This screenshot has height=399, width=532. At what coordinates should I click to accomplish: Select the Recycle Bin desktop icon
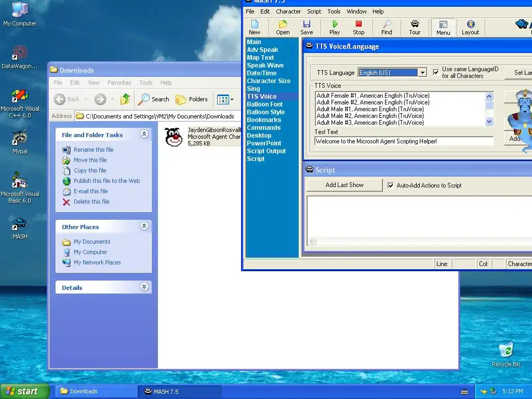click(506, 355)
